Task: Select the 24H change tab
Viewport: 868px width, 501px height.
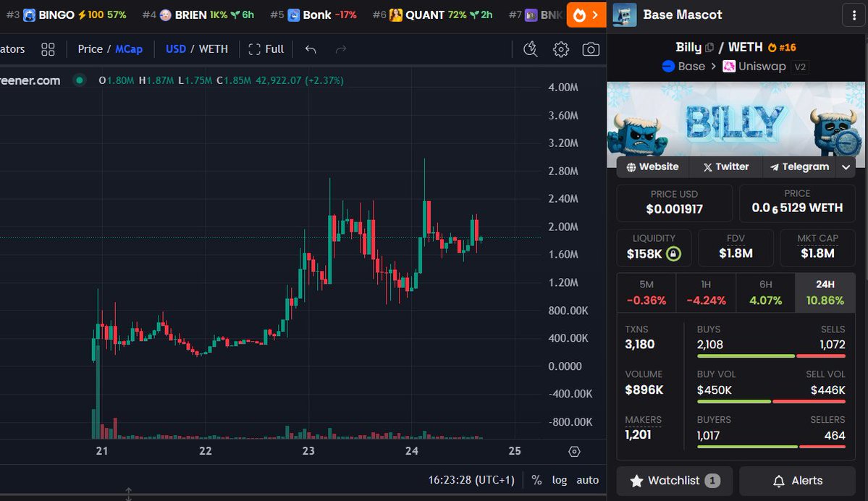Action: pos(825,292)
